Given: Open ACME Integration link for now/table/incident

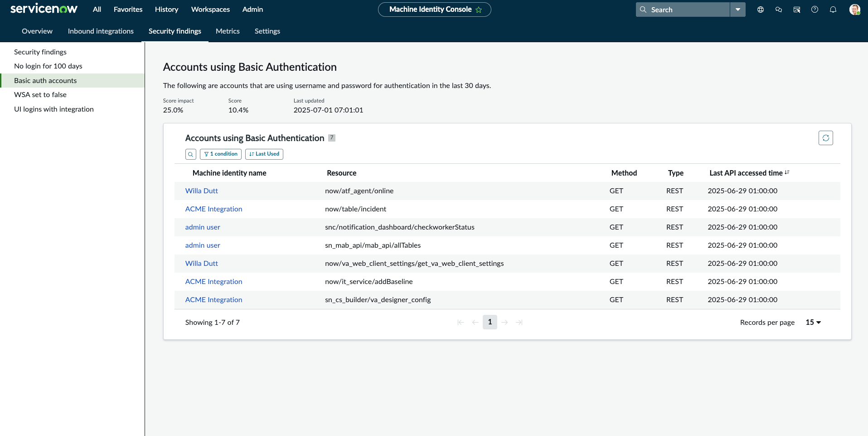Looking at the screenshot, I should 213,209.
